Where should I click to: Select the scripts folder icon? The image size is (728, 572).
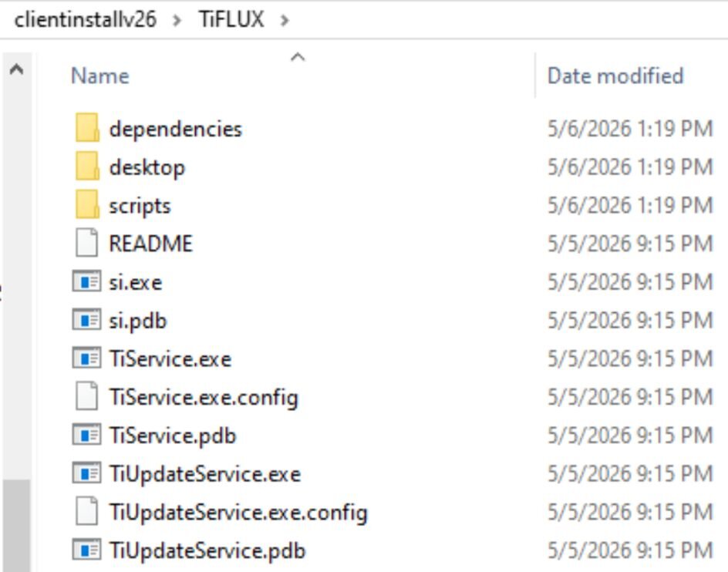pos(87,205)
